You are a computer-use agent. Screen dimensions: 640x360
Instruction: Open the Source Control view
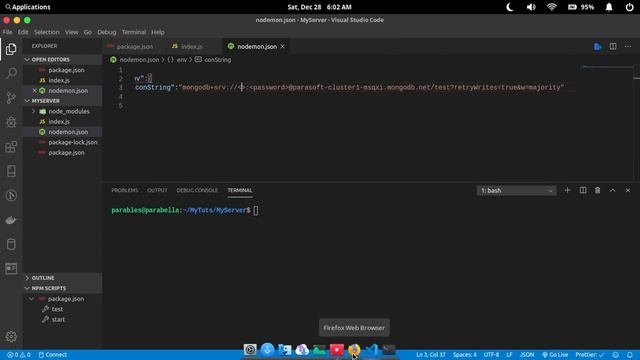pyautogui.click(x=11, y=98)
